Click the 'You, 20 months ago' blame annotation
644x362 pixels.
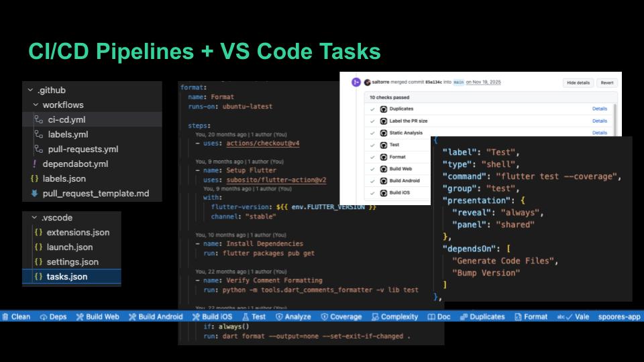pos(241,135)
